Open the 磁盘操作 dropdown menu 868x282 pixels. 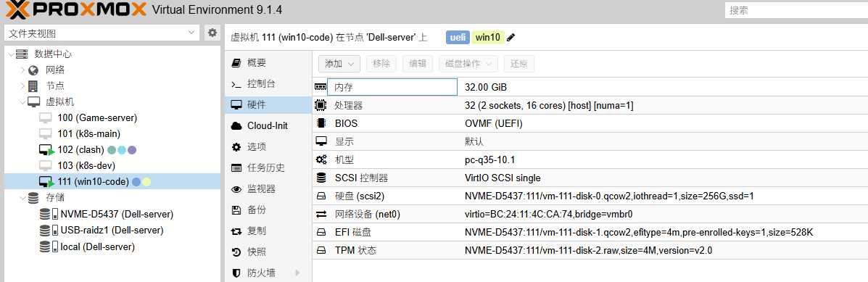pyautogui.click(x=468, y=64)
